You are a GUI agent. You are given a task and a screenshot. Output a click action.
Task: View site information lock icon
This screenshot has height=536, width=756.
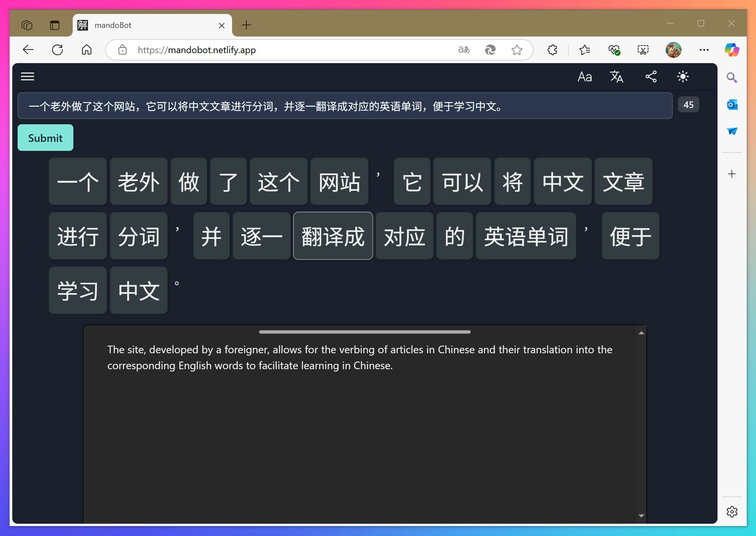pyautogui.click(x=123, y=50)
